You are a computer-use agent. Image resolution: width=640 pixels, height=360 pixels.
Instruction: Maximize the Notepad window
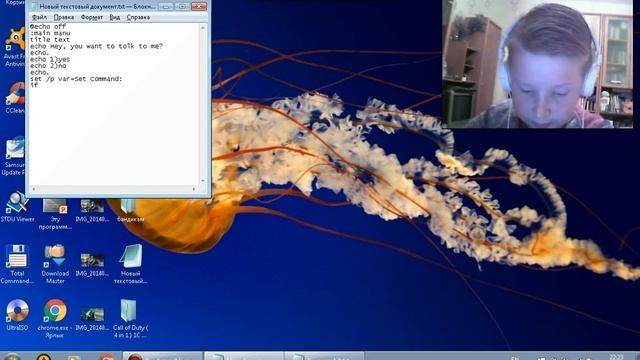pos(182,6)
